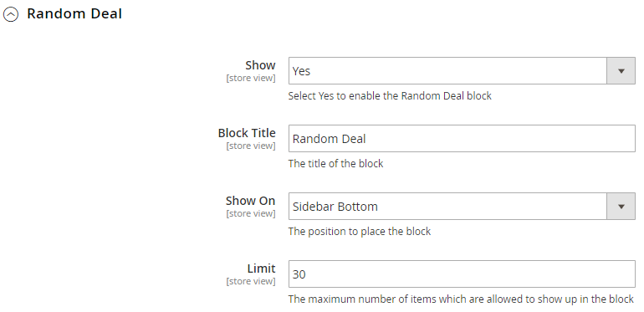The height and width of the screenshot is (312, 644).
Task: Click the Block Title field label
Action: click(247, 133)
